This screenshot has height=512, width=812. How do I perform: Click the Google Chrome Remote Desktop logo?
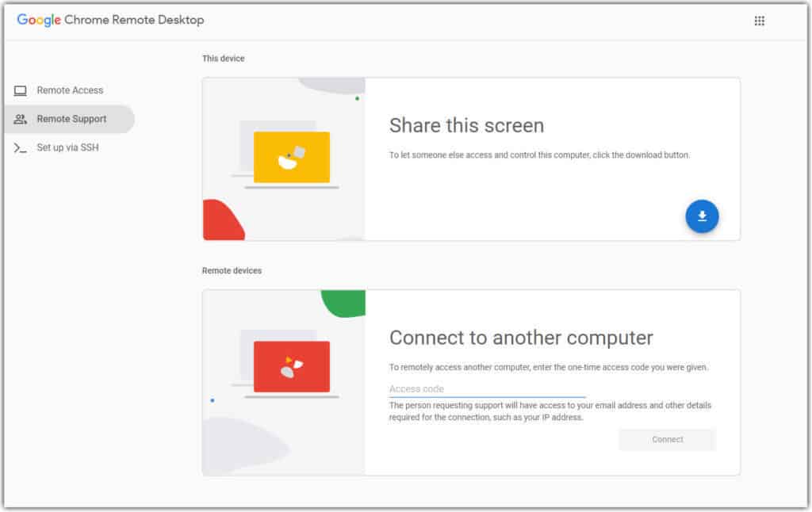(110, 20)
